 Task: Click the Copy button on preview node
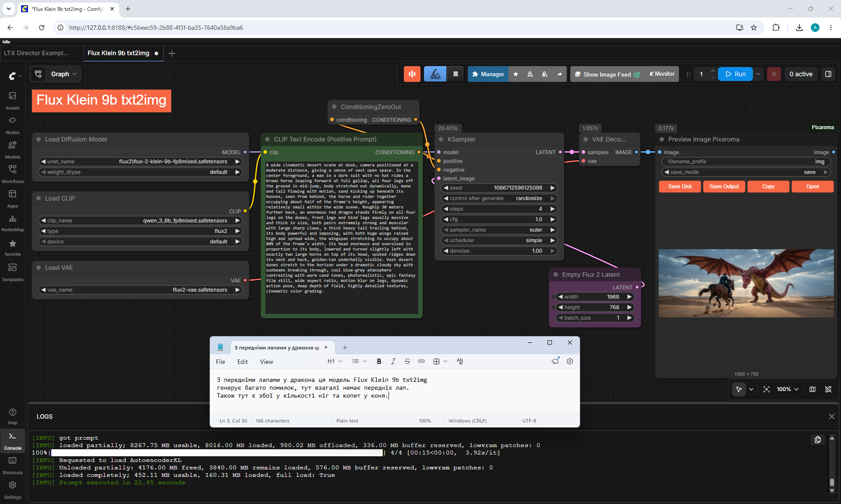(x=768, y=187)
